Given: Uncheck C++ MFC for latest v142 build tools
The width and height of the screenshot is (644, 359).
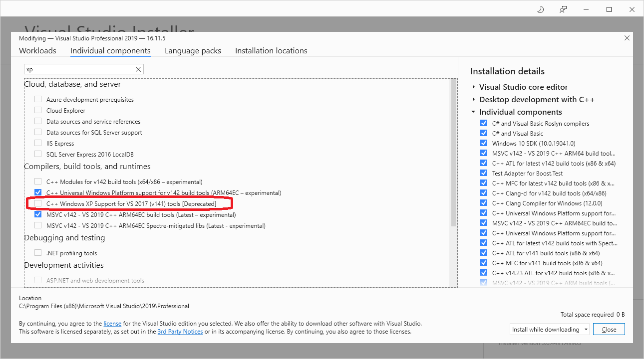Looking at the screenshot, I should point(483,183).
